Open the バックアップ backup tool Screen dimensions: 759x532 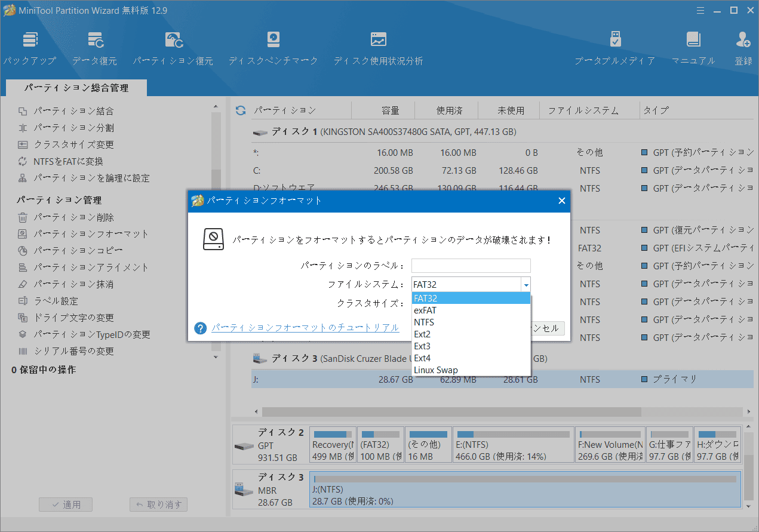click(x=29, y=48)
